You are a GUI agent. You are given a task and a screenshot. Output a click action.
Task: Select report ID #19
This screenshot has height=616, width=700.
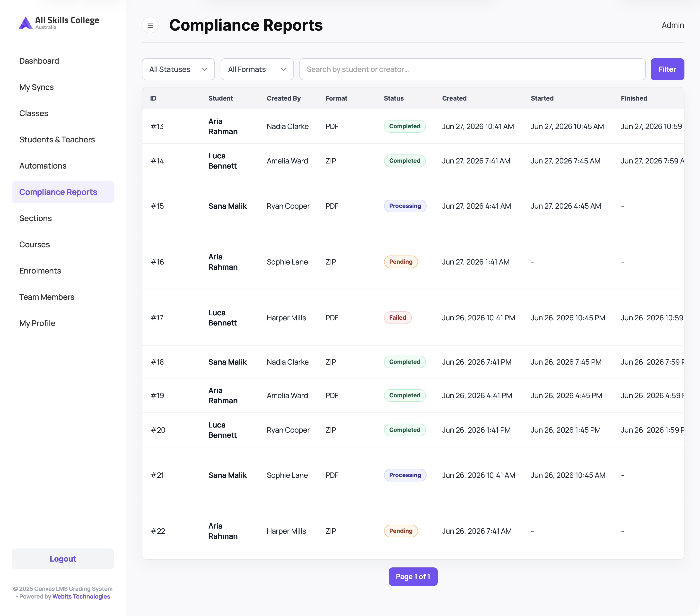pos(157,396)
